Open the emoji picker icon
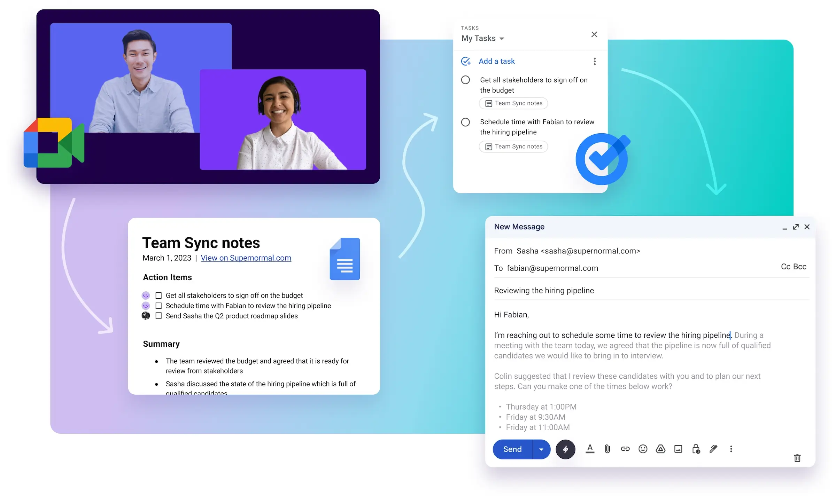 coord(643,449)
